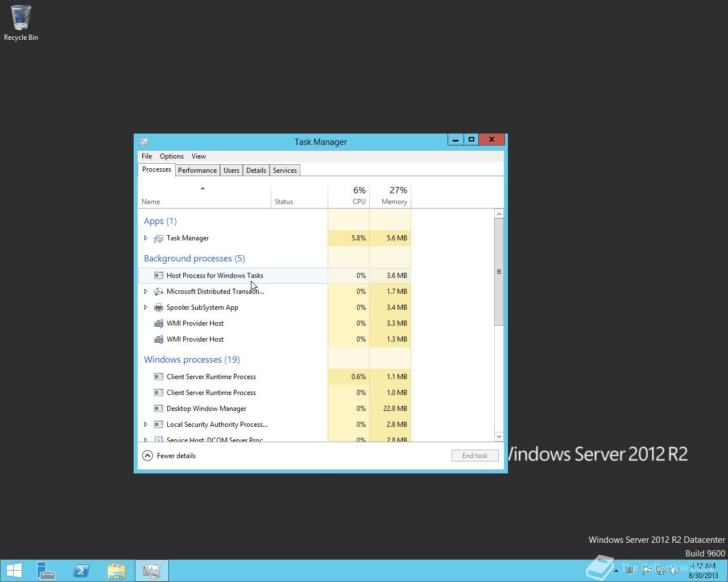Sort by the CPU column header
728x582 pixels.
pyautogui.click(x=349, y=196)
